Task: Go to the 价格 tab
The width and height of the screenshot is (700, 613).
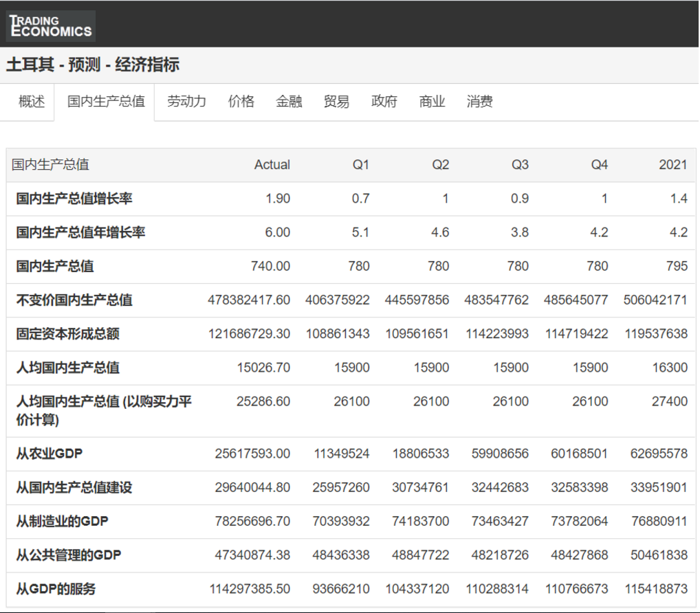Action: click(241, 102)
